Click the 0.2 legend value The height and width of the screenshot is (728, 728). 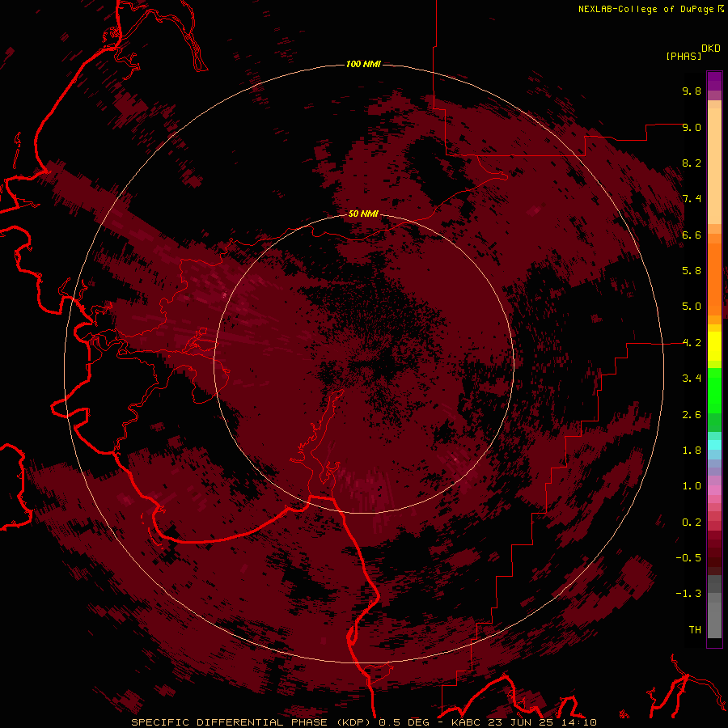pyautogui.click(x=692, y=523)
